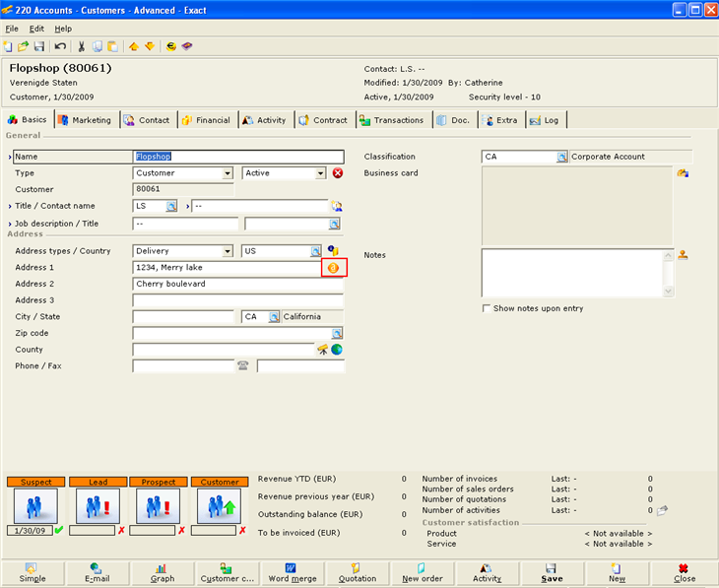Click the New order button
Screen dimensions: 719x588
pyautogui.click(x=422, y=573)
